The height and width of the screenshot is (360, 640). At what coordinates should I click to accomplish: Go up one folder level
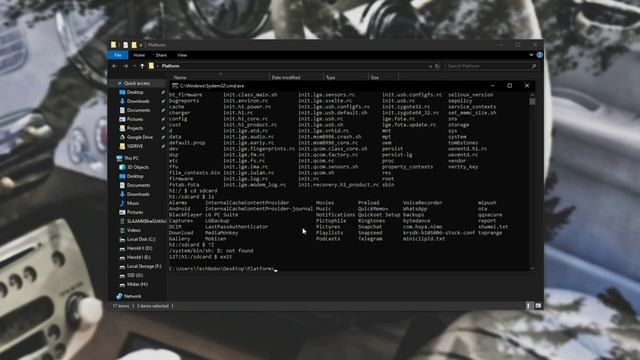(x=142, y=66)
